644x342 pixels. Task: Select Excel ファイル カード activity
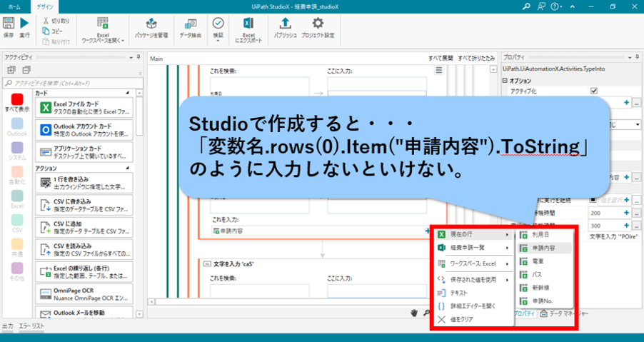(84, 108)
